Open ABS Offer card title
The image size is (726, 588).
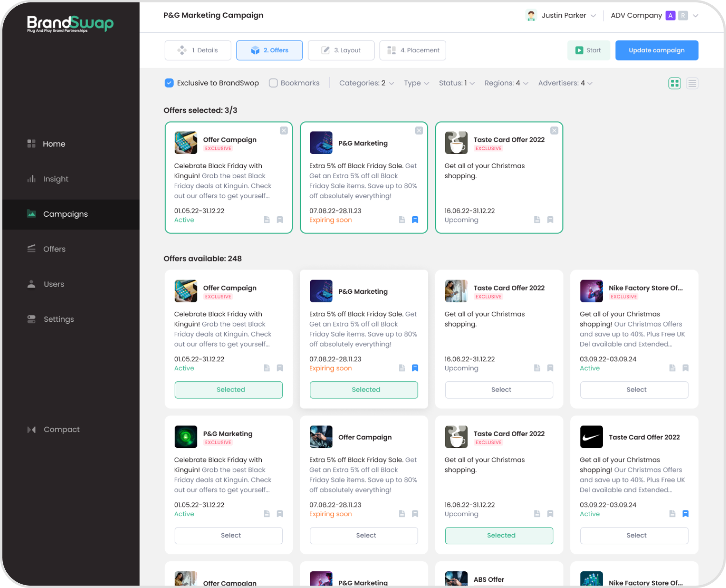click(489, 579)
